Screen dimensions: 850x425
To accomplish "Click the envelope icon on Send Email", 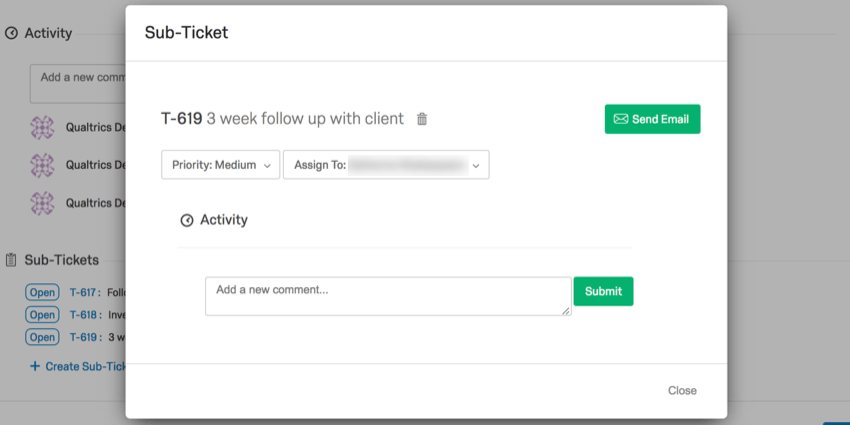I will pos(621,119).
